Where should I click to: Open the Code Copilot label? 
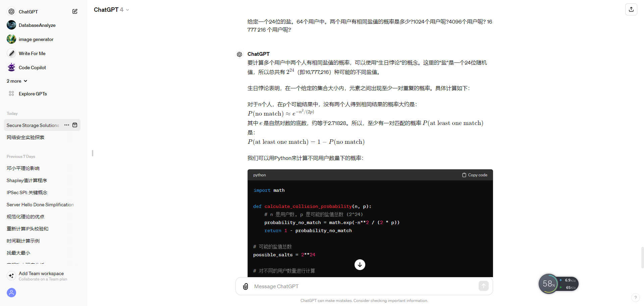tap(33, 68)
